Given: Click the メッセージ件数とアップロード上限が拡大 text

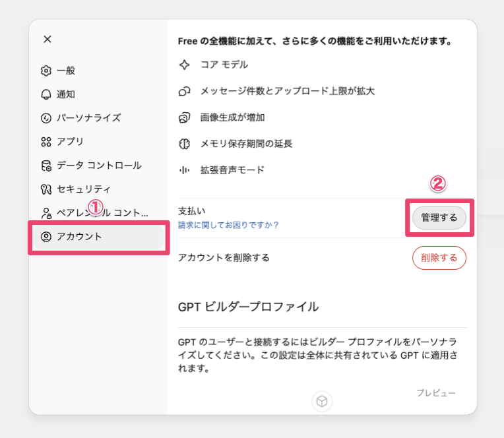Looking at the screenshot, I should click(288, 91).
